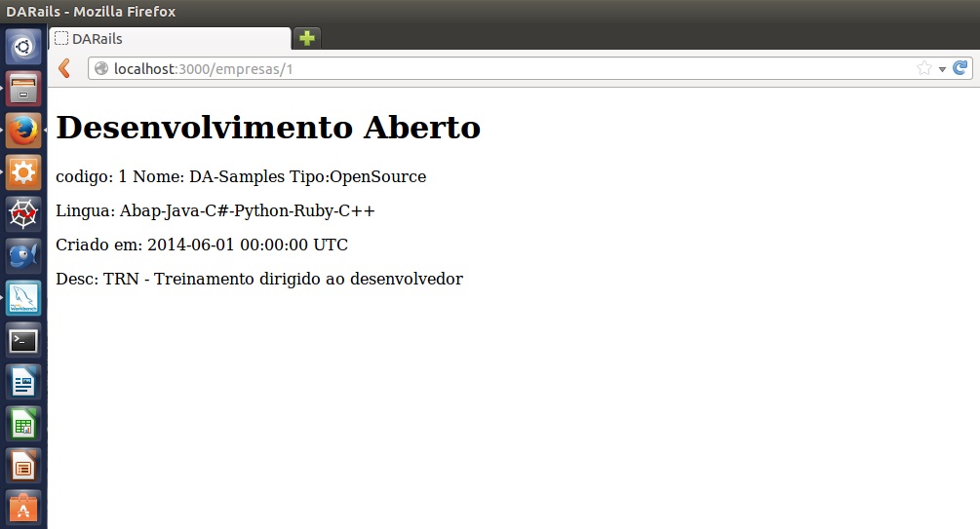Launch the spider web application icon
This screenshot has width=980, height=529.
coord(23,213)
